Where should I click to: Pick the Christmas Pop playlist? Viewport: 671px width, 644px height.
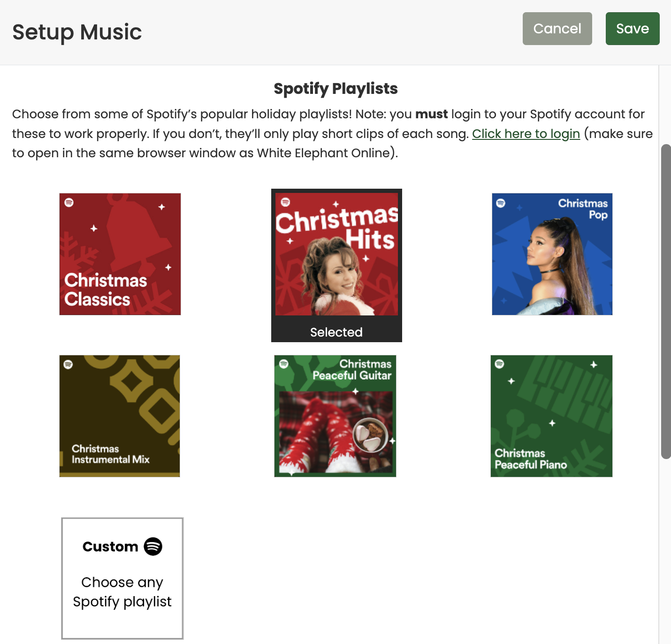[x=552, y=254]
